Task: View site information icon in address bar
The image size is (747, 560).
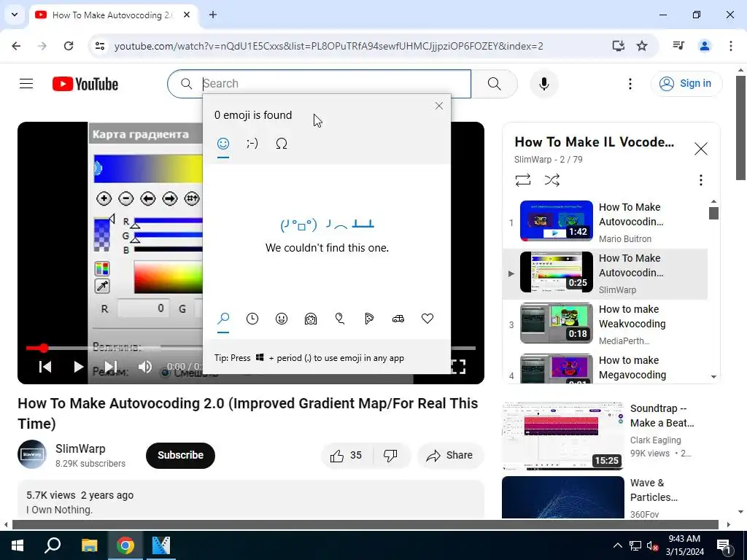Action: coord(100,46)
